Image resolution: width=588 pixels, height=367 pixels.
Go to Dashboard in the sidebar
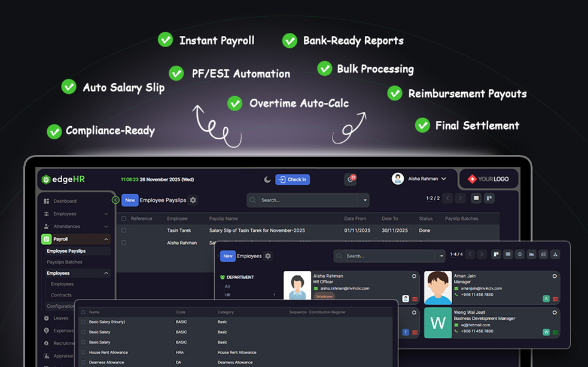click(65, 201)
